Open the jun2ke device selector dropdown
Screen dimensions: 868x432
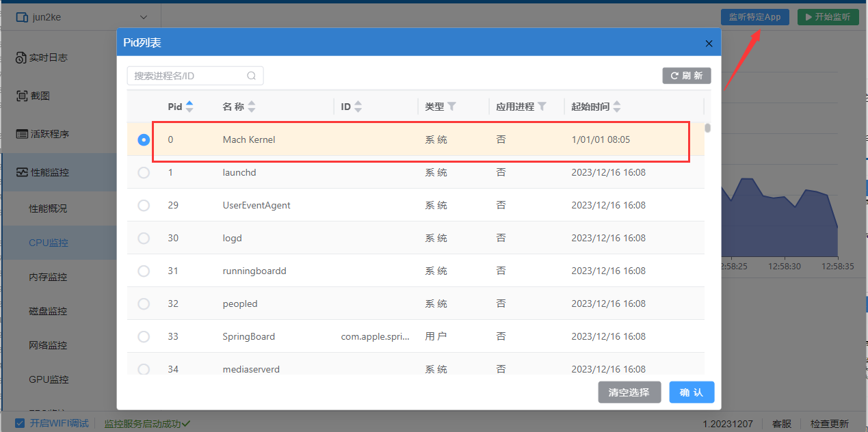click(x=82, y=16)
